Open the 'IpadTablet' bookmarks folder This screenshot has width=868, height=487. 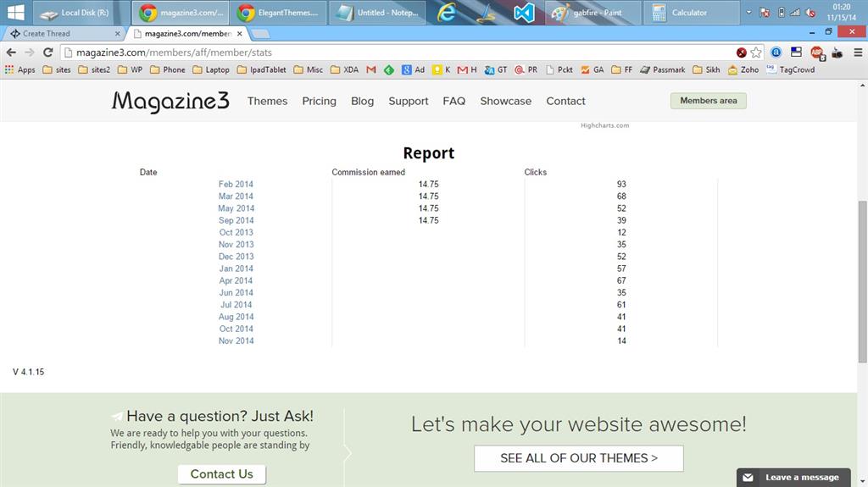point(262,69)
